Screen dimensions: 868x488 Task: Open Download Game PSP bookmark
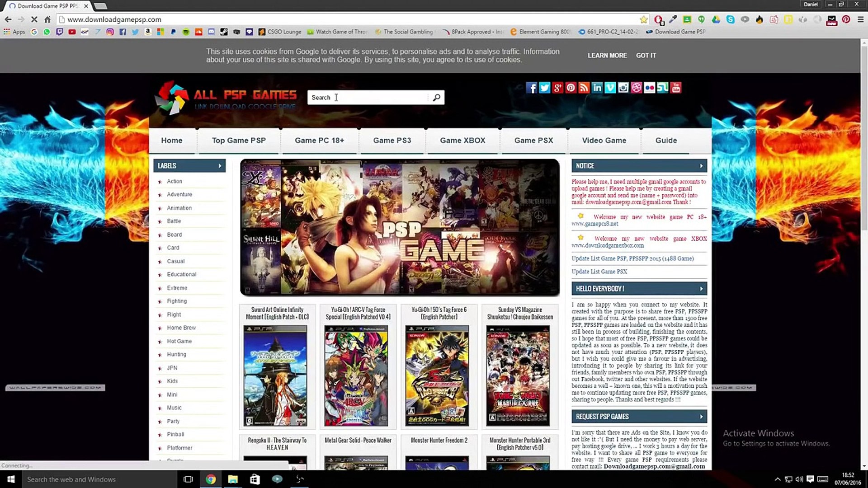pyautogui.click(x=675, y=32)
